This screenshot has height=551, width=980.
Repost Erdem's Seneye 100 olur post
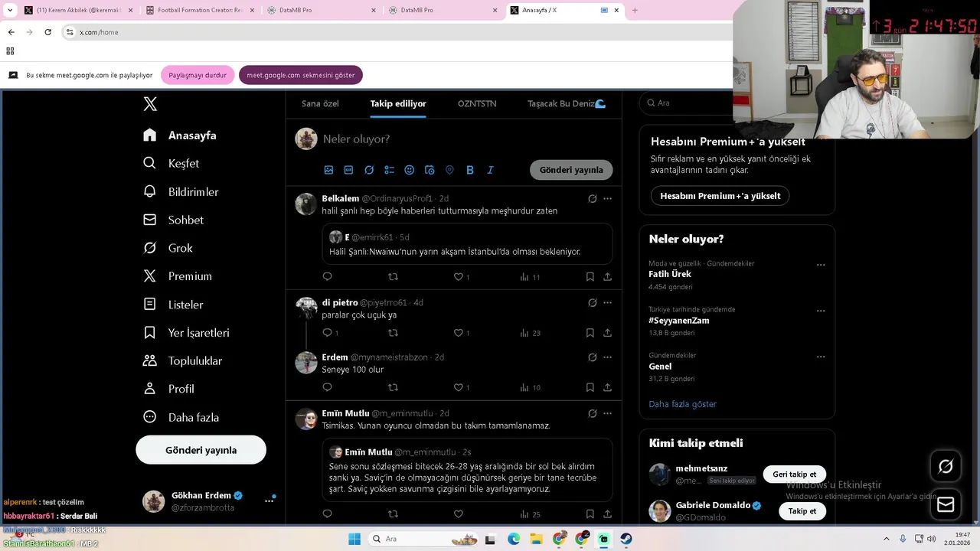pyautogui.click(x=393, y=388)
